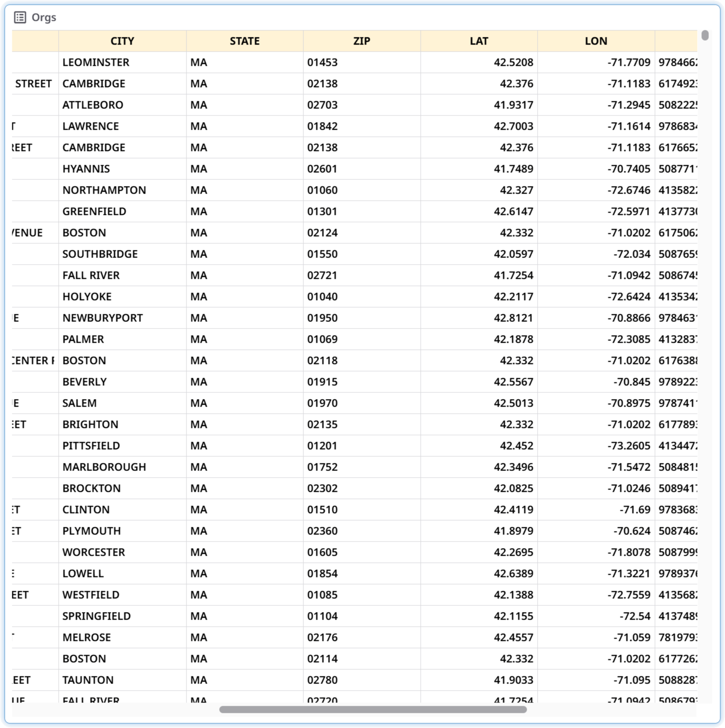Click the WESTFIELD city cell
The image size is (725, 728).
(123, 595)
